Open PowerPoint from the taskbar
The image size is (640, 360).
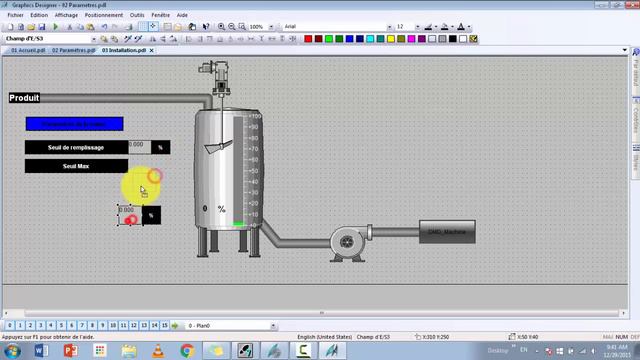pyautogui.click(x=71, y=351)
